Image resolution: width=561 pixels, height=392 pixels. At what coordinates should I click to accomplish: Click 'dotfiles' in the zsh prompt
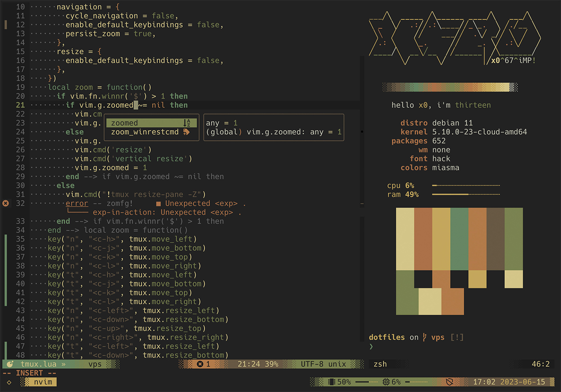[387, 337]
